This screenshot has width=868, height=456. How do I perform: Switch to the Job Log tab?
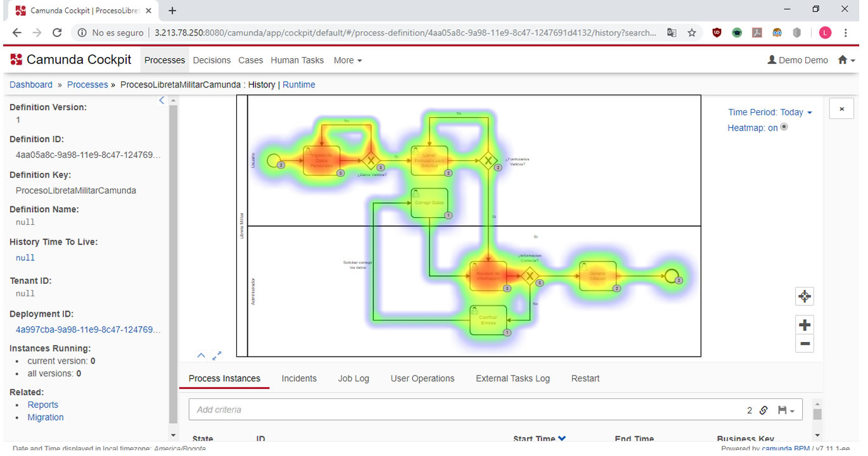point(354,378)
